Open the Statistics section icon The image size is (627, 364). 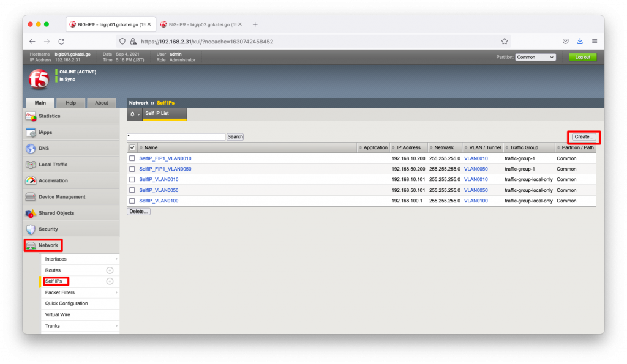coord(31,116)
